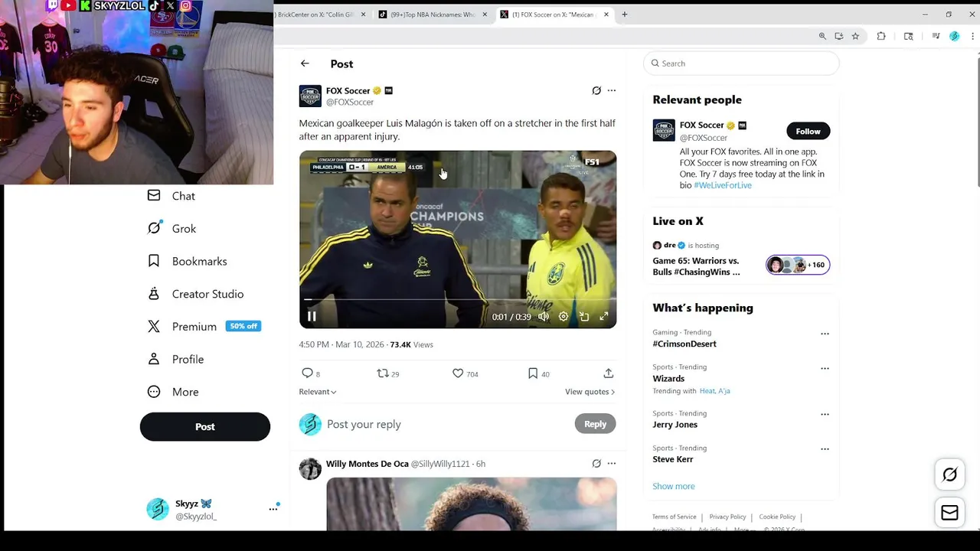980x551 pixels.
Task: Open the Relevant replies sort dropdown
Action: click(x=318, y=392)
